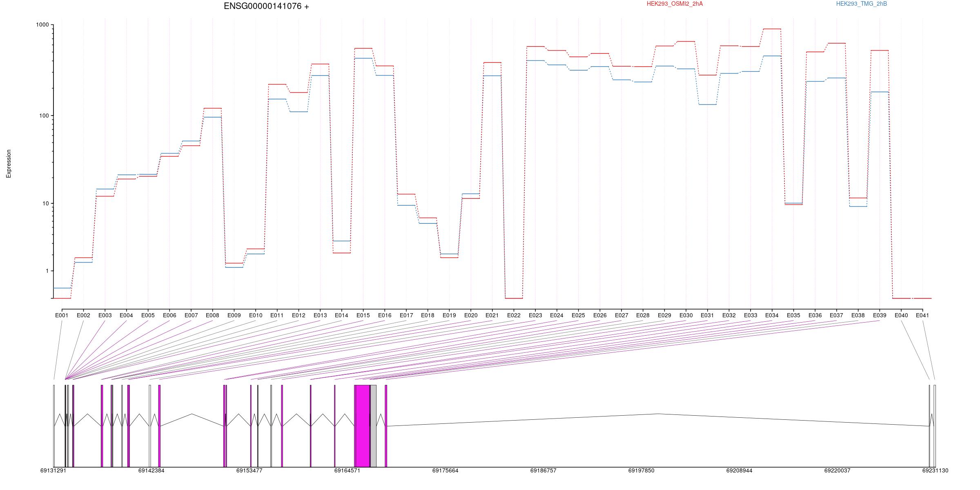Click the 100 y-axis tick label
Screen dimensions: 980x490
(x=44, y=116)
